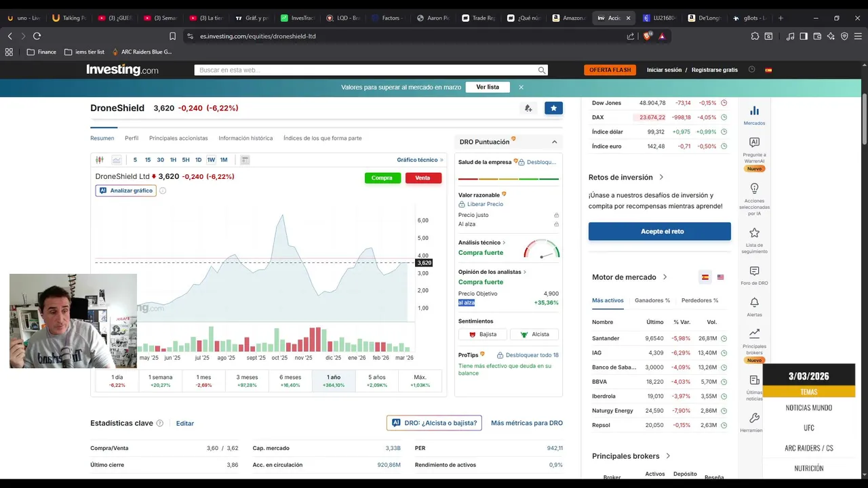The width and height of the screenshot is (868, 488).
Task: Click the Análisis técnico gauge indicator
Action: coord(542,249)
